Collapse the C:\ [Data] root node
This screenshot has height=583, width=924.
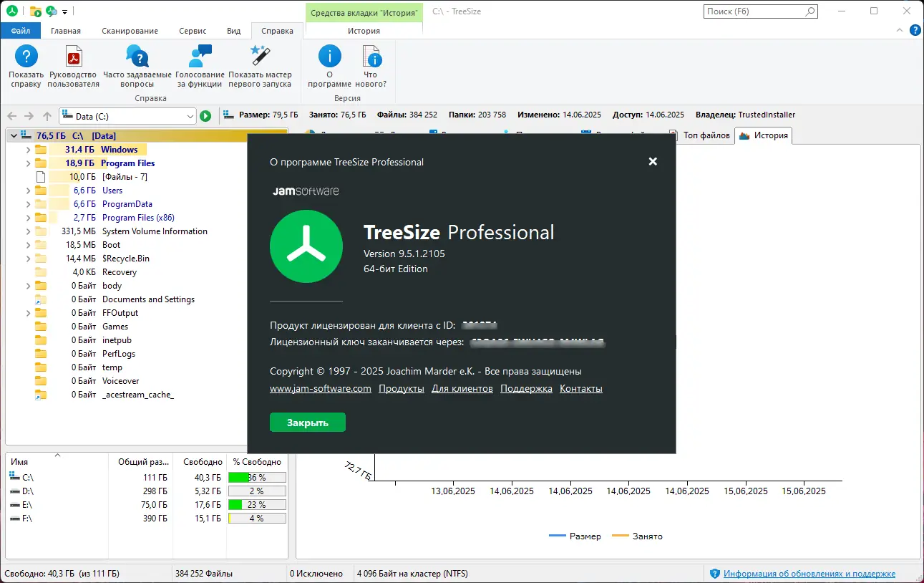click(14, 136)
